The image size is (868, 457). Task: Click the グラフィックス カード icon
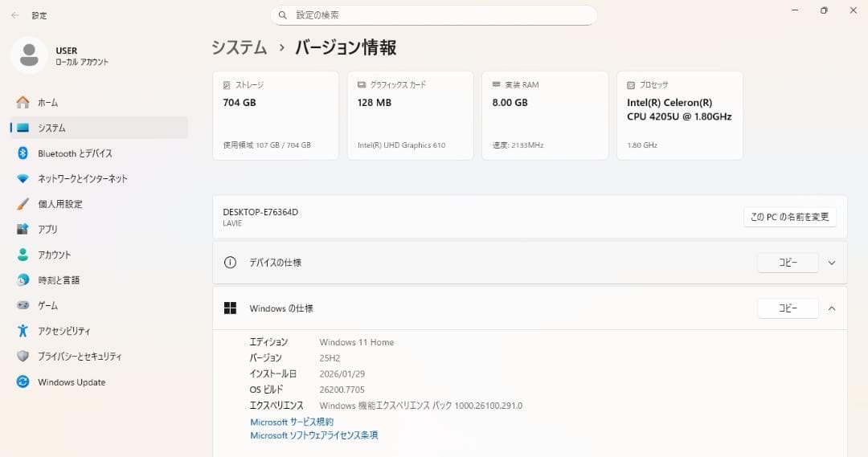click(x=362, y=84)
